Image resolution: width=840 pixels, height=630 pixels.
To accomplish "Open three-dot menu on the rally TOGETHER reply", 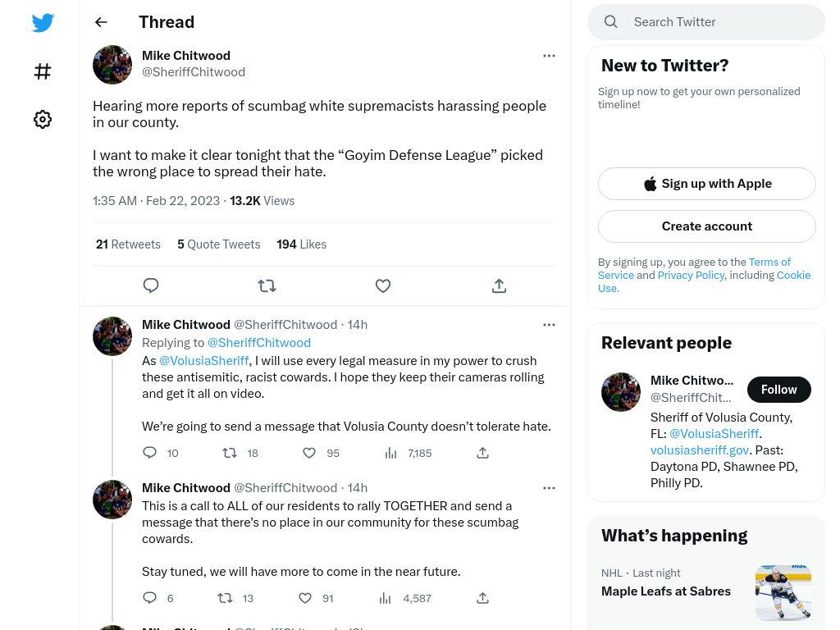I will [x=549, y=488].
